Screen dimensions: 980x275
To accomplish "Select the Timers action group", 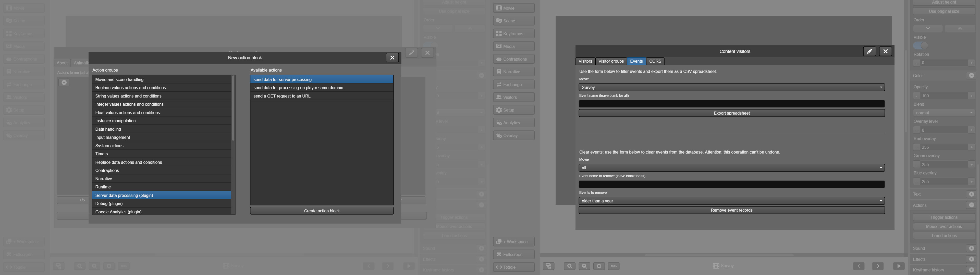I will [x=102, y=154].
